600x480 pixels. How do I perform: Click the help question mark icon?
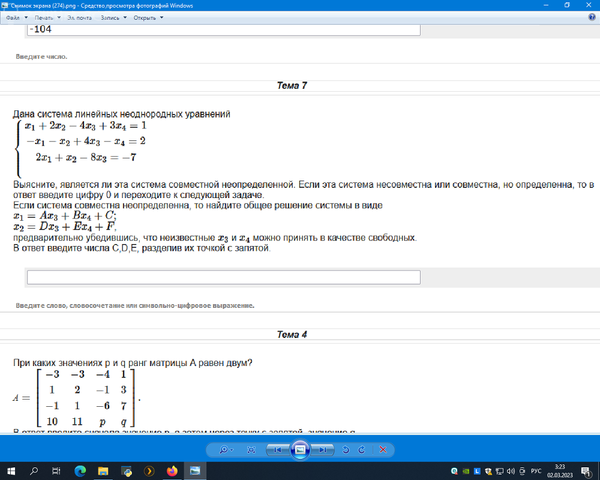591,18
